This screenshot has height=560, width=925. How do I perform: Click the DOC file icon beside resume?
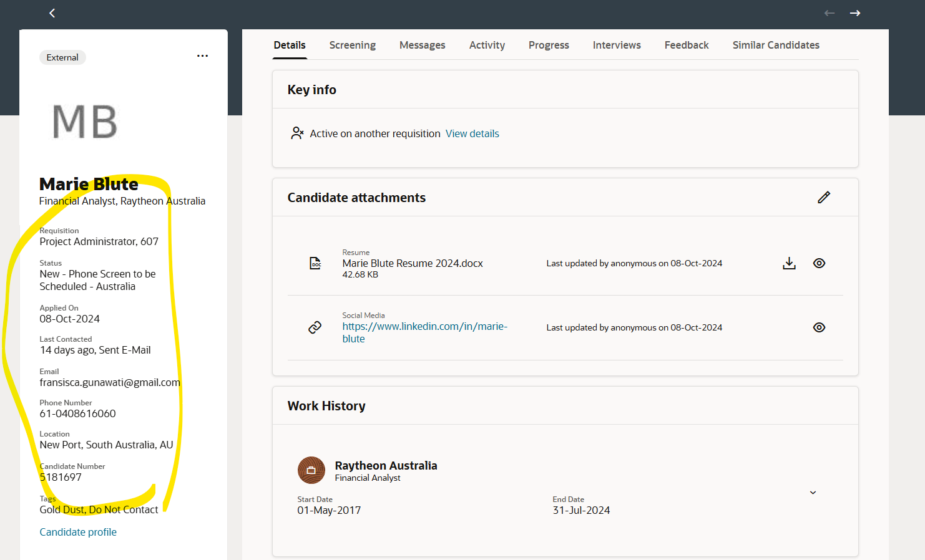(x=316, y=263)
